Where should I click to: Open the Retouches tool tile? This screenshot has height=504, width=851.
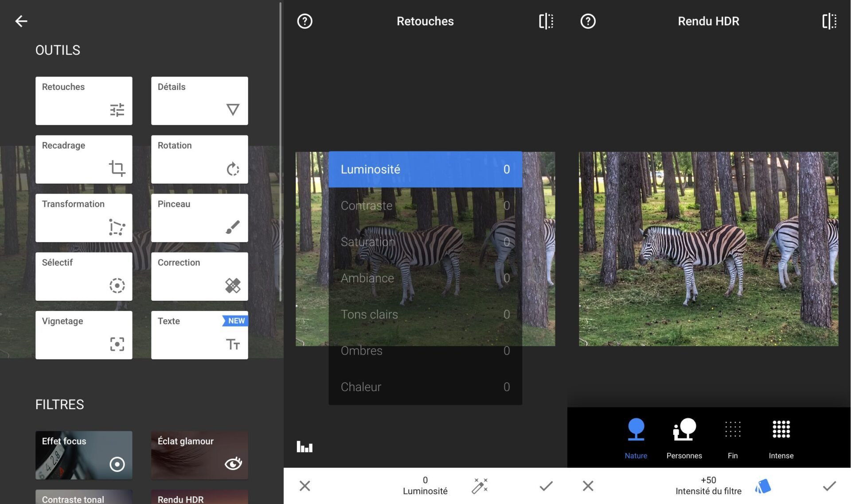(x=84, y=101)
